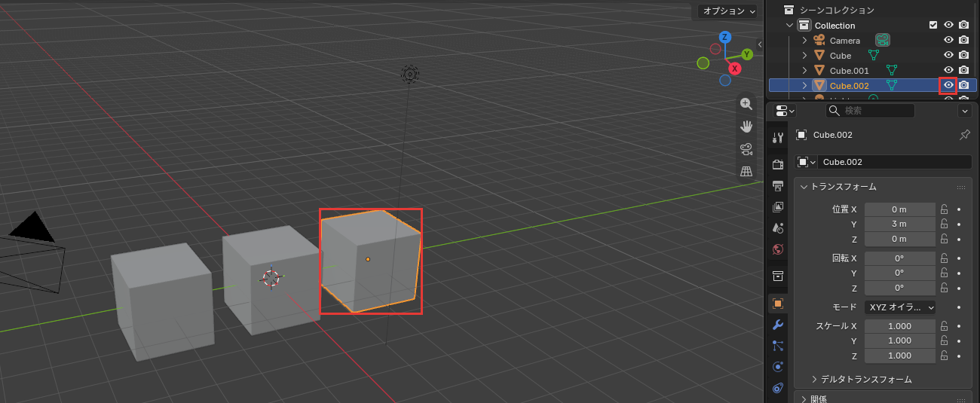Click the 位置 Z field
The image size is (980, 403).
(x=900, y=239)
